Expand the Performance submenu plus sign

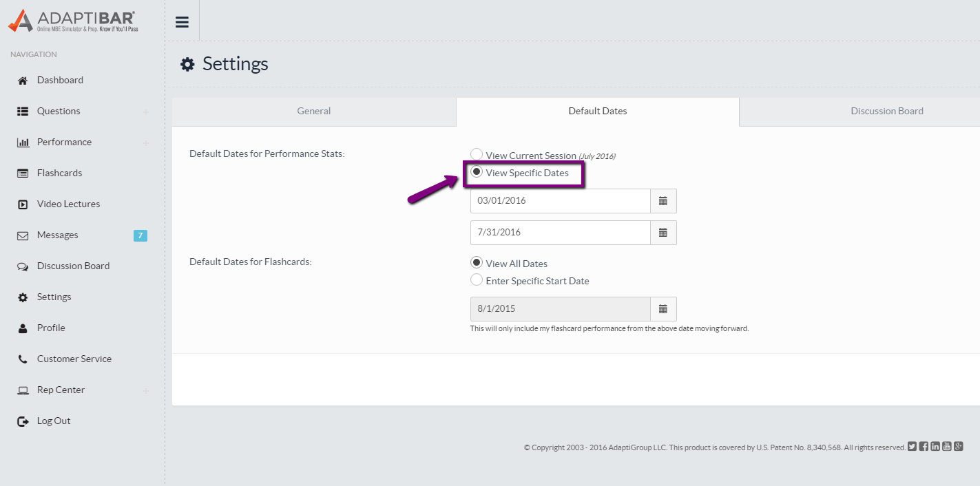point(145,142)
